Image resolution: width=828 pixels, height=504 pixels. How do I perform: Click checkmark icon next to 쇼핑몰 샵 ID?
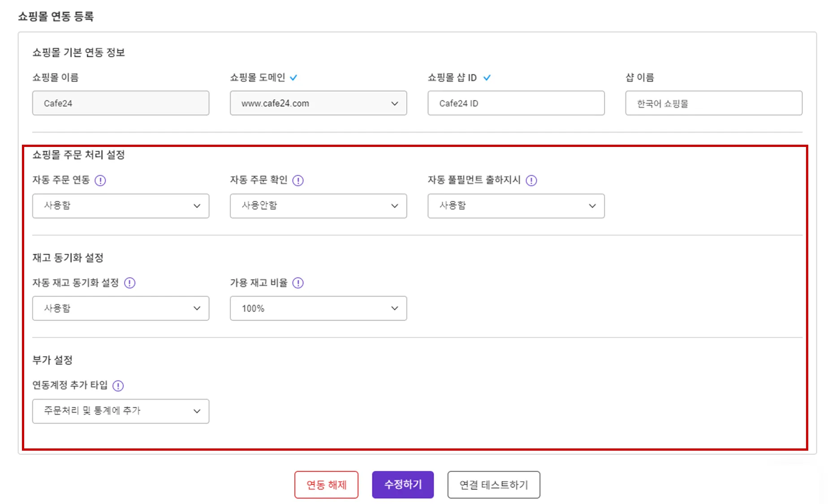tap(487, 78)
